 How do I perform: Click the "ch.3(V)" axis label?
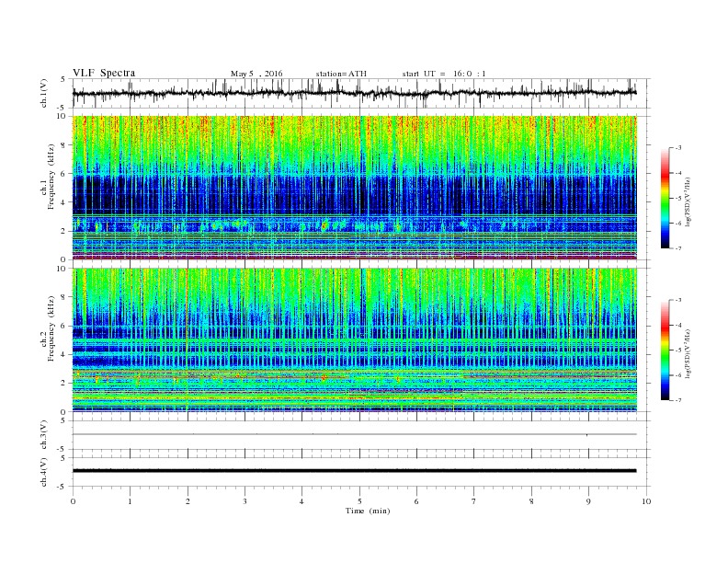[x=44, y=435]
